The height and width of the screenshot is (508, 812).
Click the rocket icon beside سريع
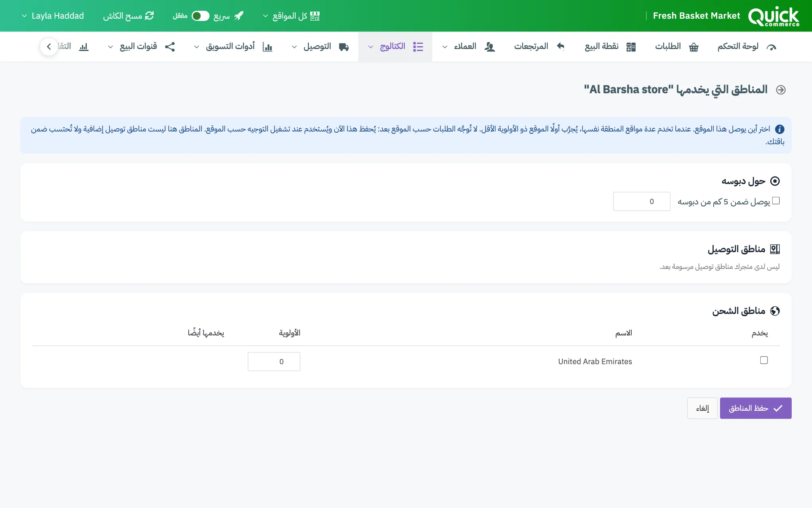click(x=239, y=16)
